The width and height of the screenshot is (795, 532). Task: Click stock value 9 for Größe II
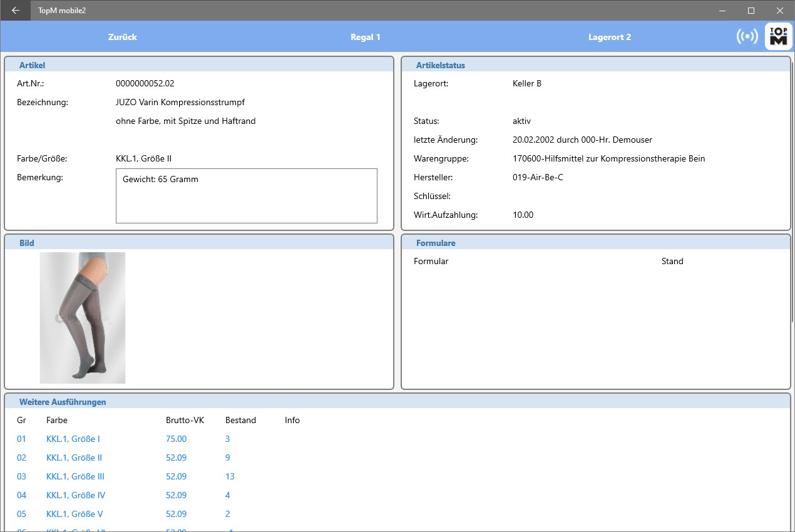click(x=228, y=458)
